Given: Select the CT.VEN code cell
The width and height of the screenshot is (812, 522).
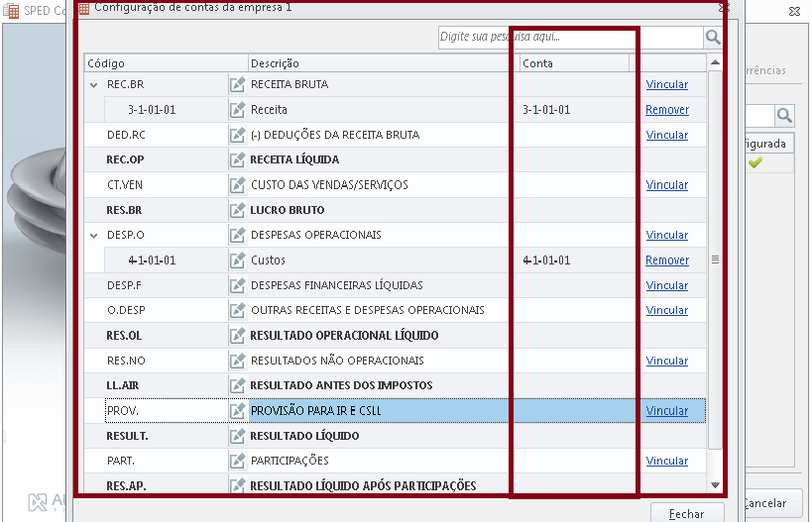Looking at the screenshot, I should [x=124, y=185].
